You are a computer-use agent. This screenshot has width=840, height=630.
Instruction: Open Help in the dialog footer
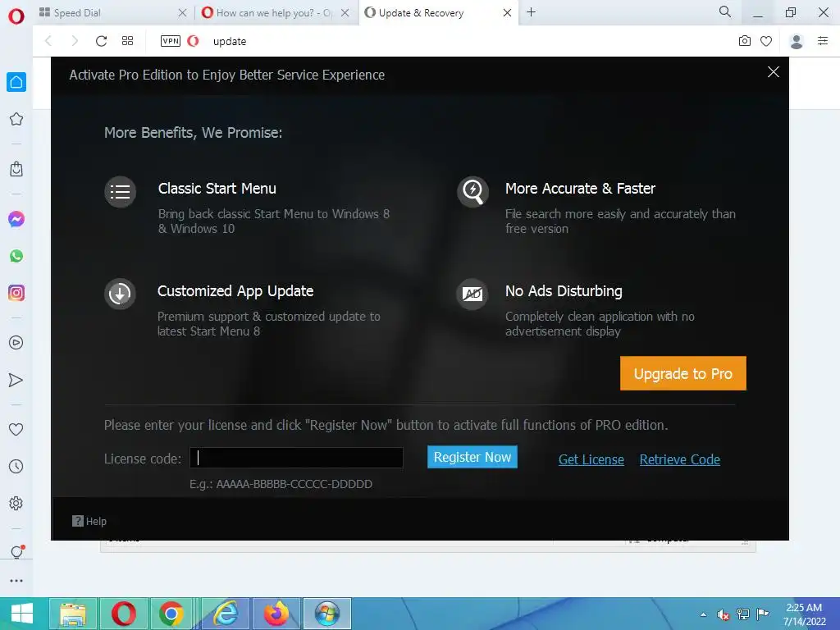pyautogui.click(x=89, y=521)
